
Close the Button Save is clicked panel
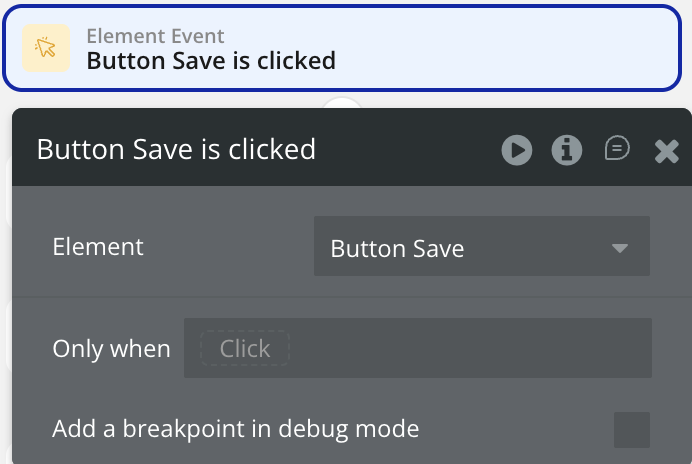(x=666, y=151)
